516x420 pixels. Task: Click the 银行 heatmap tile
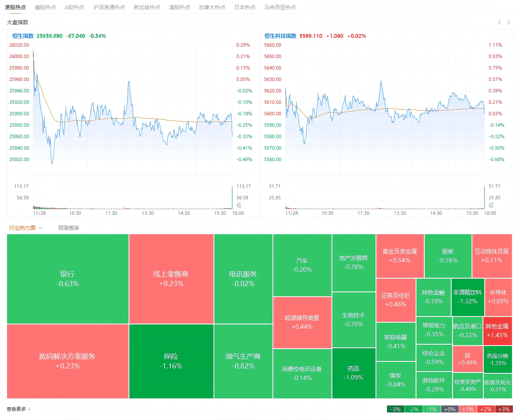click(x=68, y=279)
